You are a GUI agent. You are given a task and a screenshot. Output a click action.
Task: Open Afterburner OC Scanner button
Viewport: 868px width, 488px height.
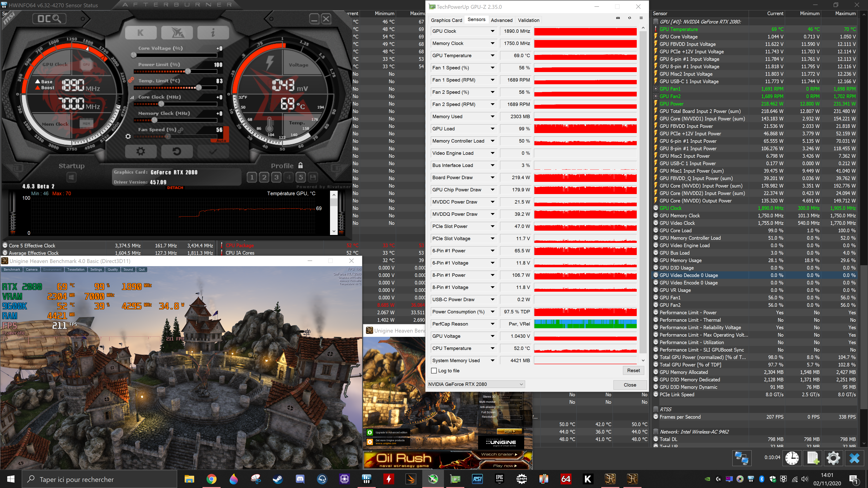49,19
